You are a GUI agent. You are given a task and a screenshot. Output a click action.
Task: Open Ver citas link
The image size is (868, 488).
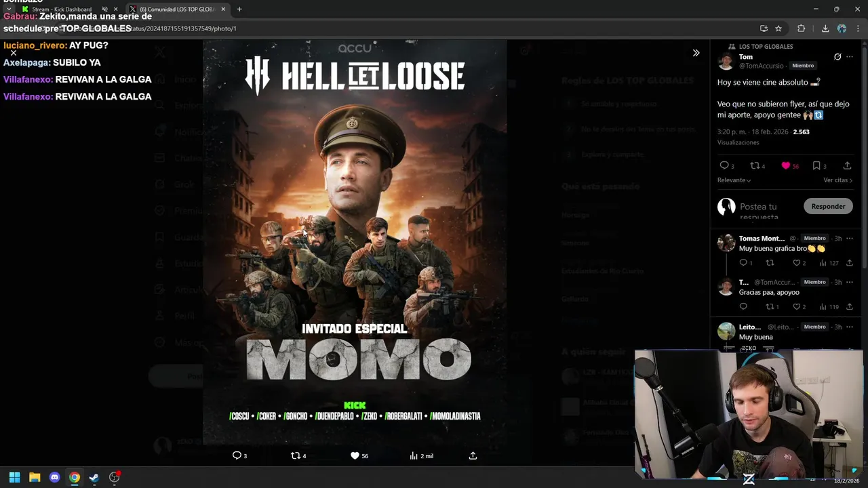coord(838,180)
